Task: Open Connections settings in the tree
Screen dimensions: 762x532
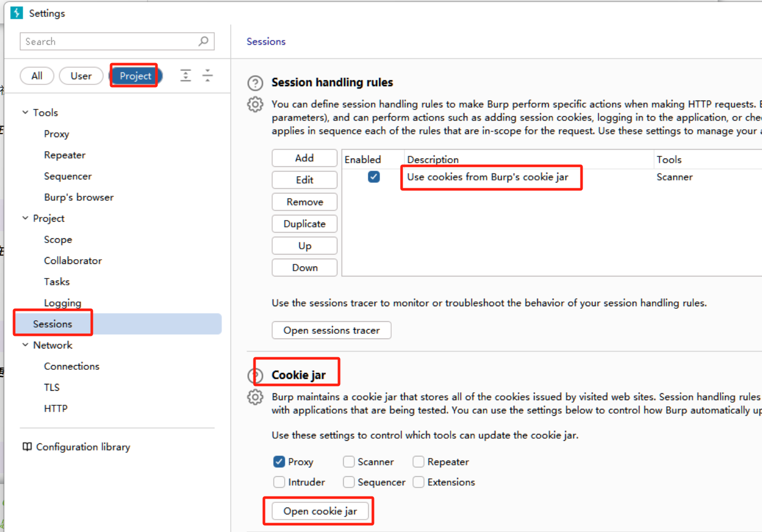Action: click(x=71, y=366)
